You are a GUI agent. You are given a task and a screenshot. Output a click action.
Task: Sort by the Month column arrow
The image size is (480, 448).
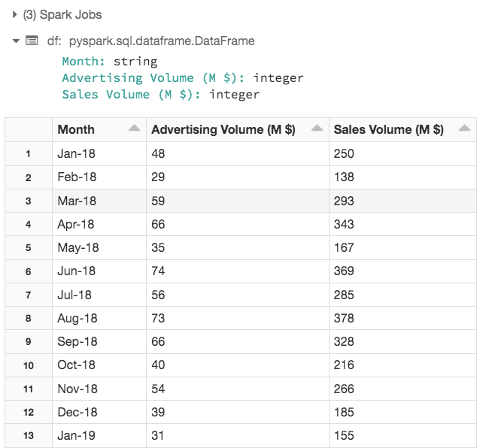click(134, 129)
